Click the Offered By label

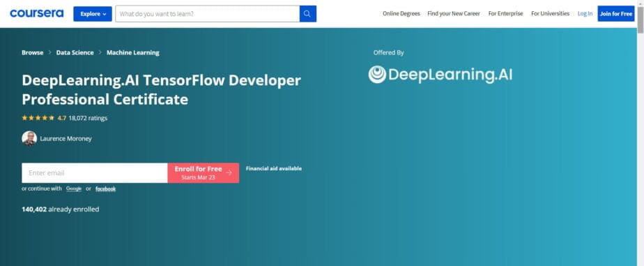point(388,52)
